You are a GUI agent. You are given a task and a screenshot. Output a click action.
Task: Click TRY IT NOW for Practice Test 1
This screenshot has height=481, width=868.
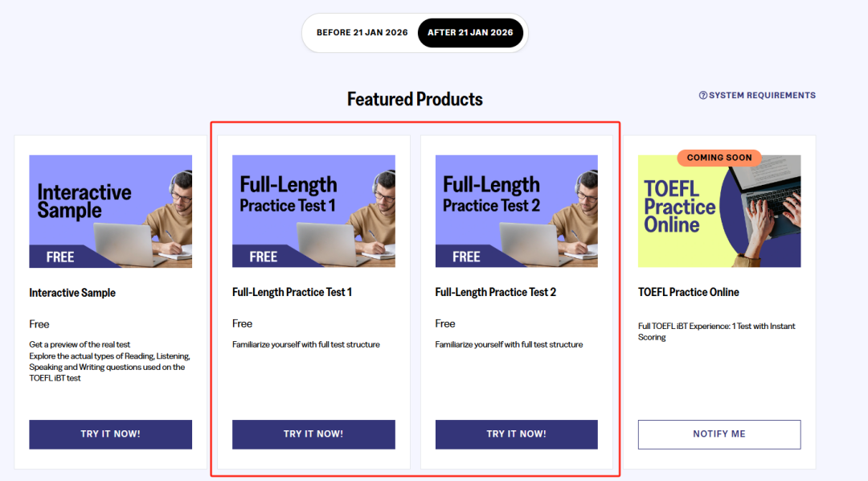pyautogui.click(x=313, y=434)
